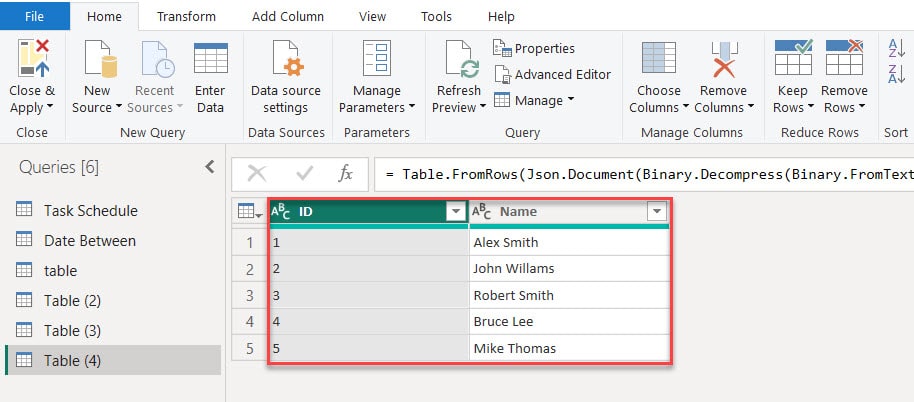The height and width of the screenshot is (402, 914).
Task: Click the Recent Sources icon
Action: click(157, 58)
